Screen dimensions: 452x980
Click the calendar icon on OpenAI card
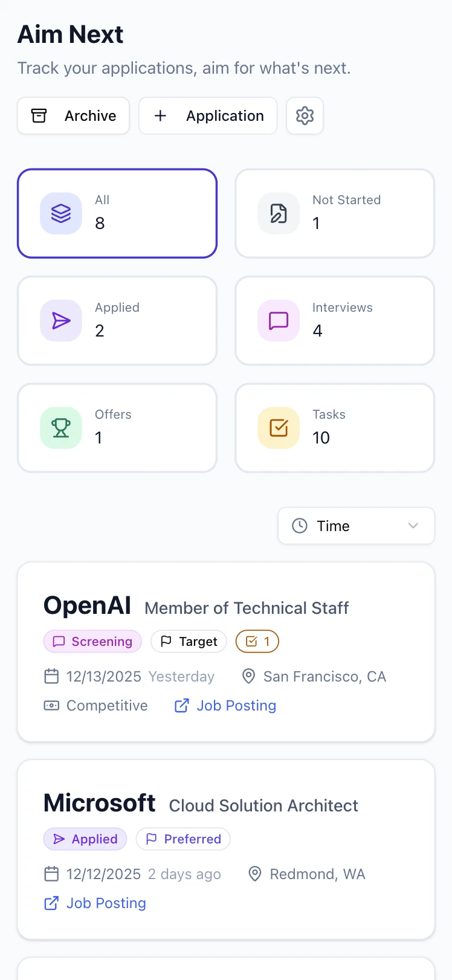coord(52,677)
